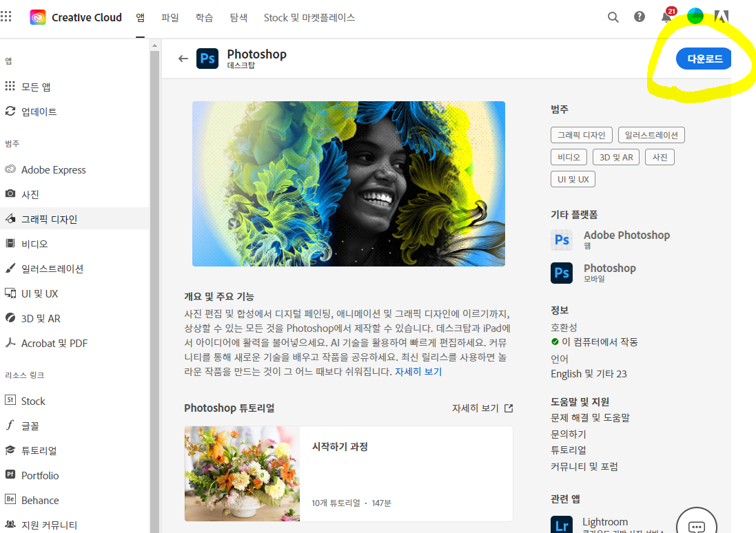Click the sidebar scrollbar up arrow
The width and height of the screenshot is (756, 533).
pyautogui.click(x=154, y=45)
